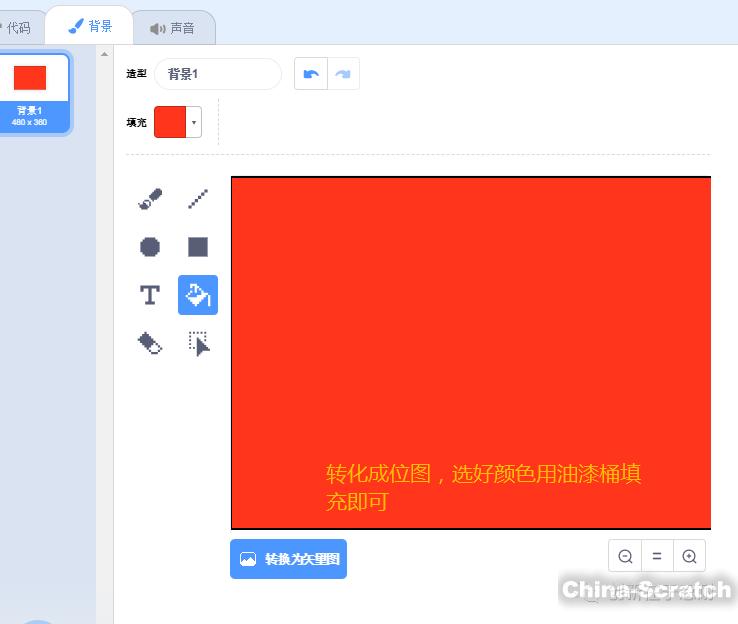Zoom out of the canvas
The image size is (738, 624).
coord(625,556)
